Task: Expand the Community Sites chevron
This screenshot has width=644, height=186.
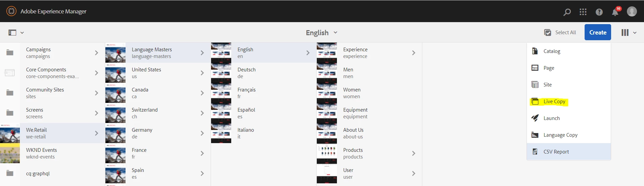Action: coord(96,93)
